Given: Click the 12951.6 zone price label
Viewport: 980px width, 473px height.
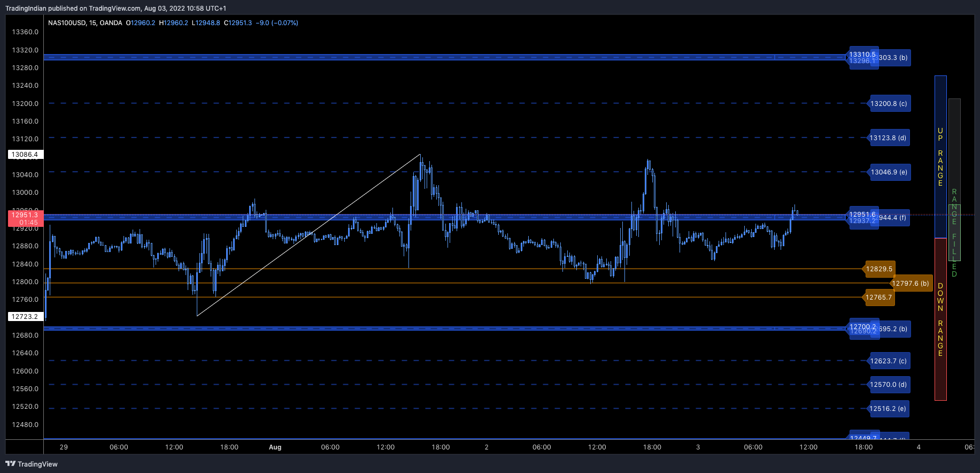Looking at the screenshot, I should coord(862,215).
